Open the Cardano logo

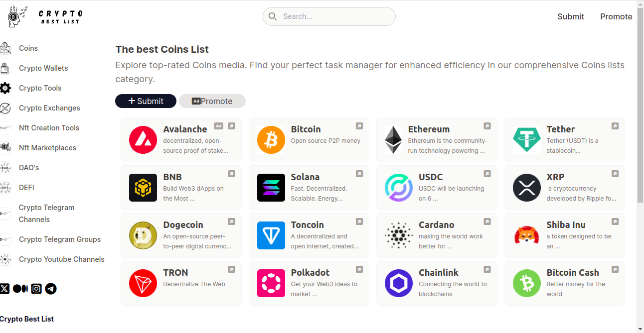[x=399, y=235]
